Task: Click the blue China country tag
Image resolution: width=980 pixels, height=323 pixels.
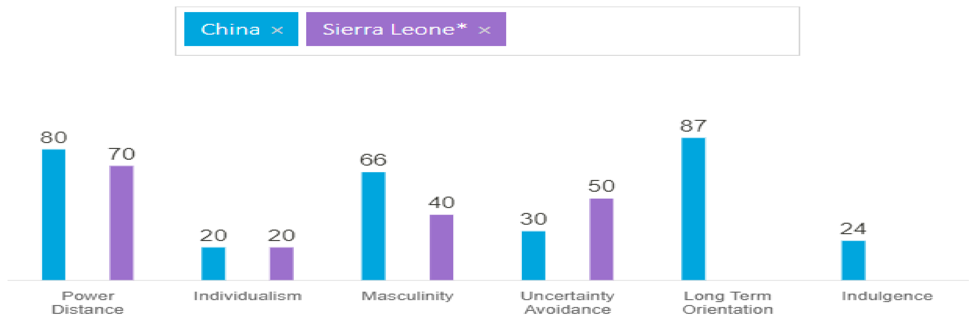Action: 230,29
